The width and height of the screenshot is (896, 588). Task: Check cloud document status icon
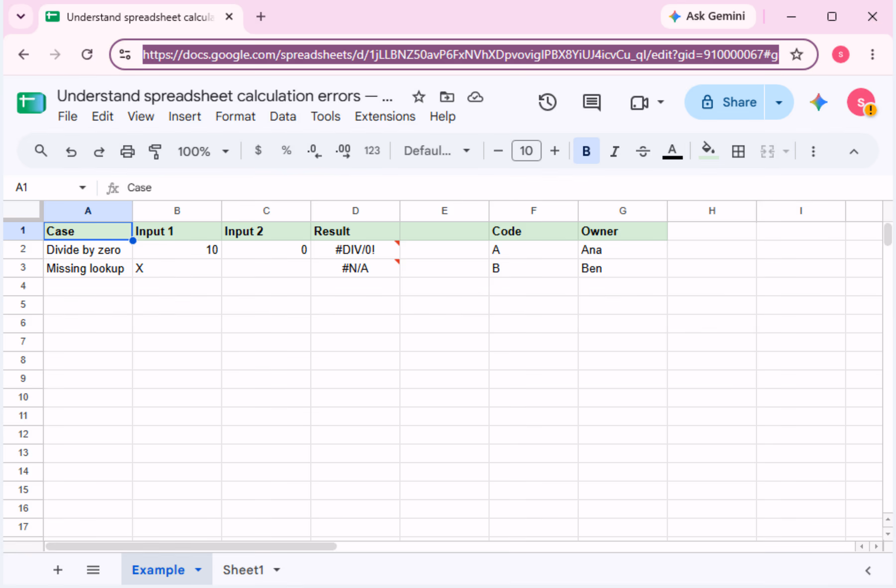(475, 97)
